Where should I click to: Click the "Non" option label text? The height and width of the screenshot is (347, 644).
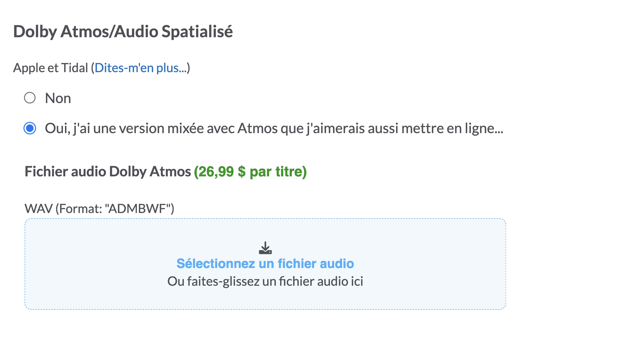pos(58,98)
